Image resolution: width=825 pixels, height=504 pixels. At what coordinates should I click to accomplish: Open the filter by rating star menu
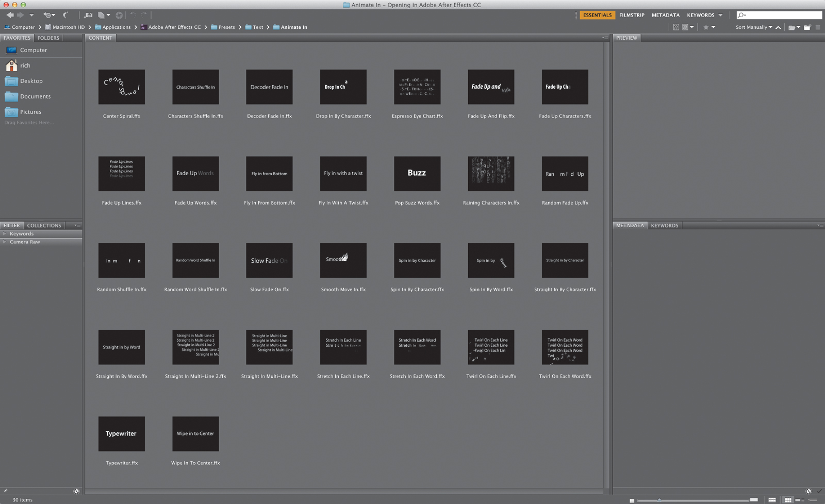pyautogui.click(x=709, y=27)
